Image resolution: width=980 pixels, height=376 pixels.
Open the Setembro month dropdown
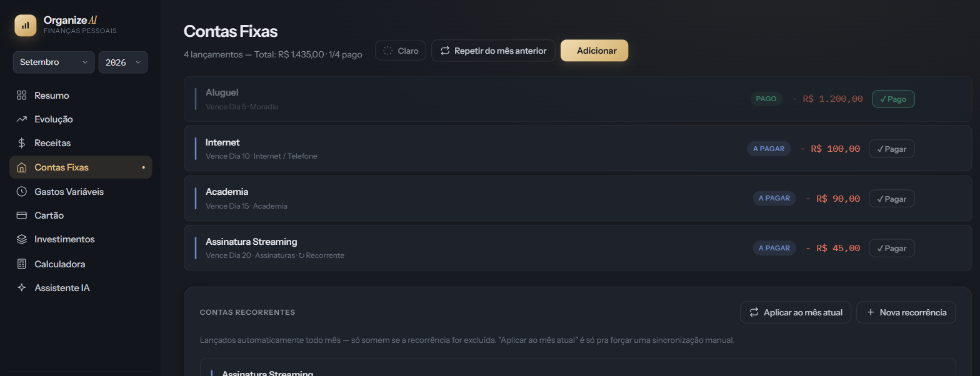pyautogui.click(x=54, y=62)
